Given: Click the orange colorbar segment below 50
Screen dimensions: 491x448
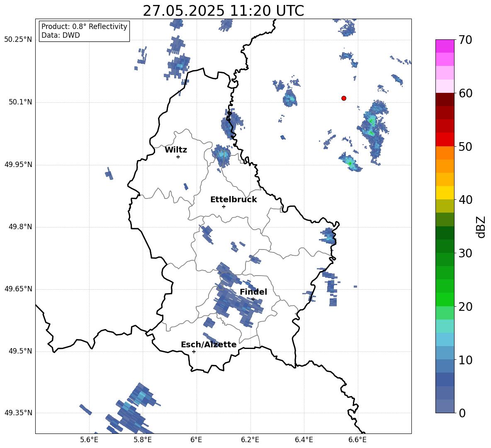Looking at the screenshot, I should pos(445,153).
